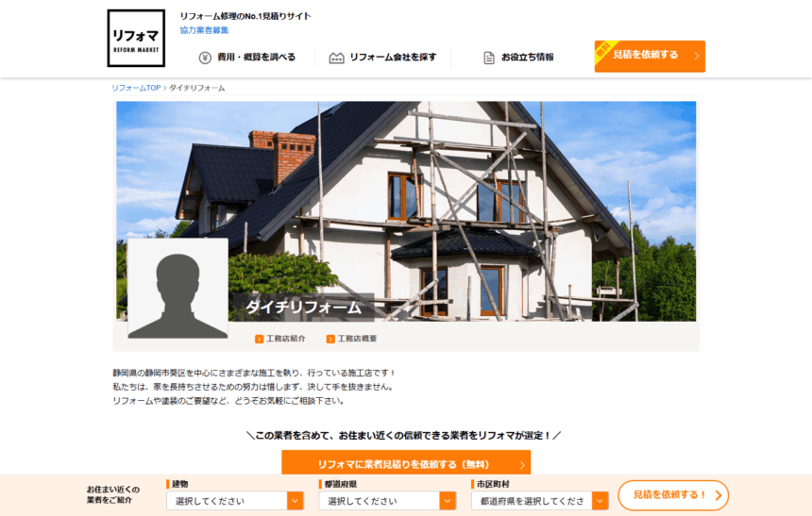
Task: Open 費用・概算を調べる menu item
Action: coord(256,58)
